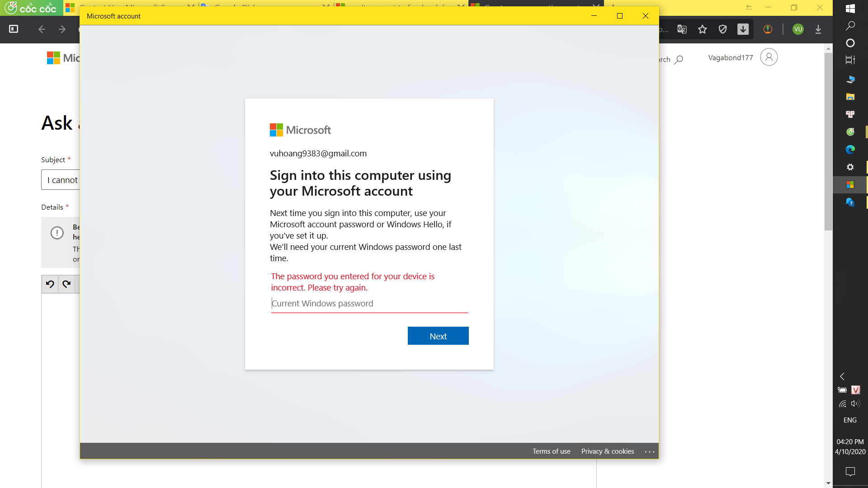Open browser downloads arrow icon

818,29
